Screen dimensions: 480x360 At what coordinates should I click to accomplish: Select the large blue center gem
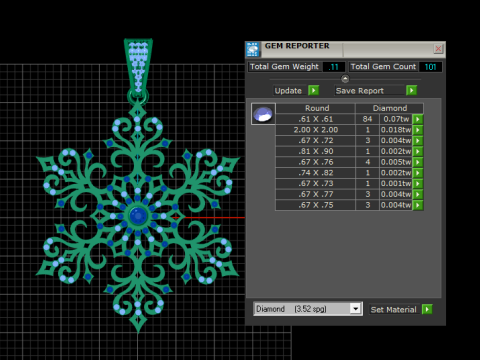coord(138,216)
